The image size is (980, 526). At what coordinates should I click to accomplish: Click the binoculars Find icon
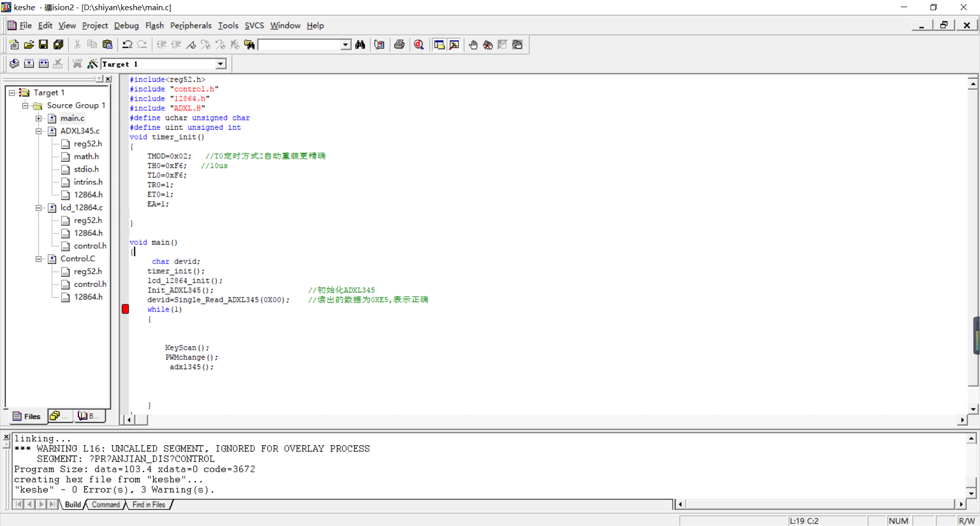(x=360, y=45)
